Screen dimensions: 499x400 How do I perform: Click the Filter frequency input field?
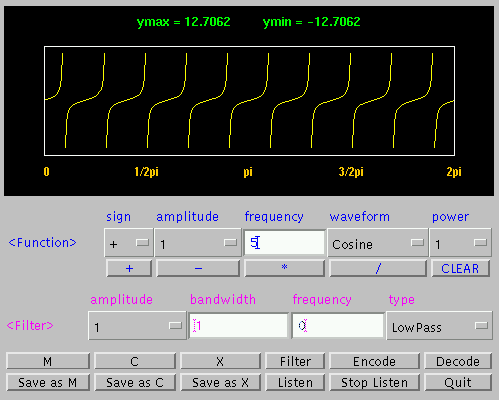[338, 326]
